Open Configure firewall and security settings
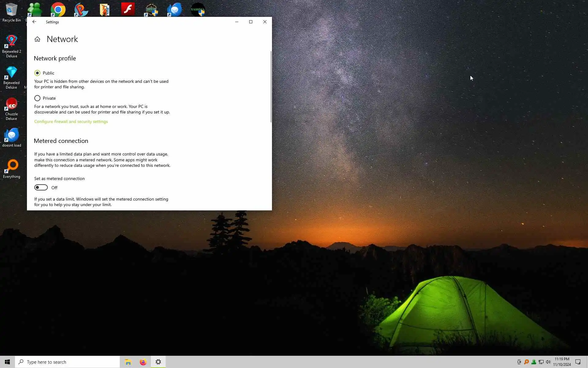Image resolution: width=588 pixels, height=368 pixels. click(x=71, y=121)
